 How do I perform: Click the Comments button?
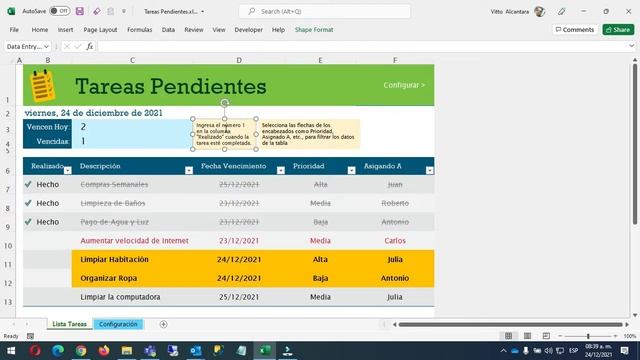[575, 30]
